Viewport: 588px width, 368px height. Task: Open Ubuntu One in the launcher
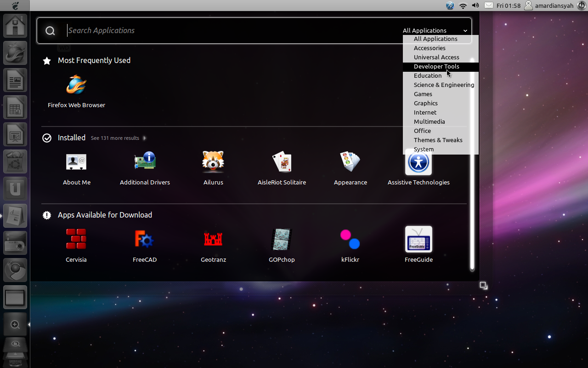coord(15,189)
